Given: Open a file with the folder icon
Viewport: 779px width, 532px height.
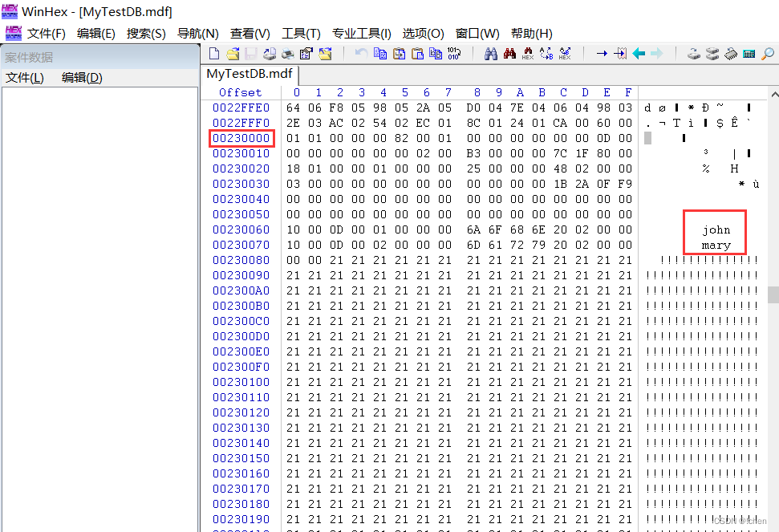Looking at the screenshot, I should point(233,54).
